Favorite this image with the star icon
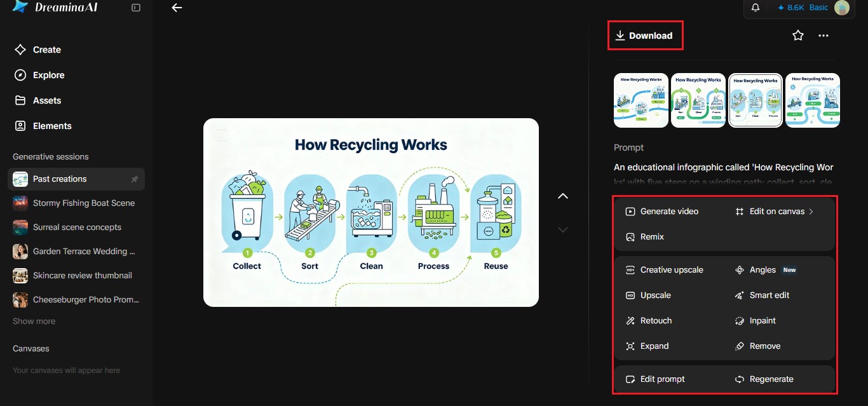The height and width of the screenshot is (406, 868). 798,36
